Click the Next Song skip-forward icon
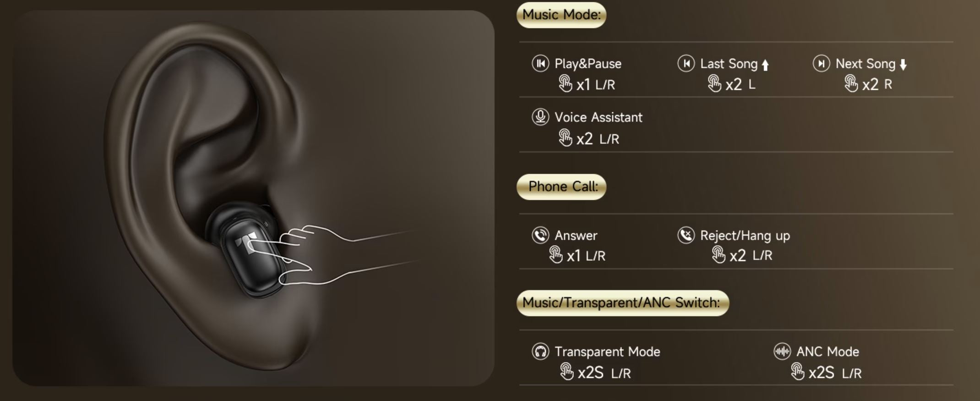The width and height of the screenshot is (980, 401). 821,63
